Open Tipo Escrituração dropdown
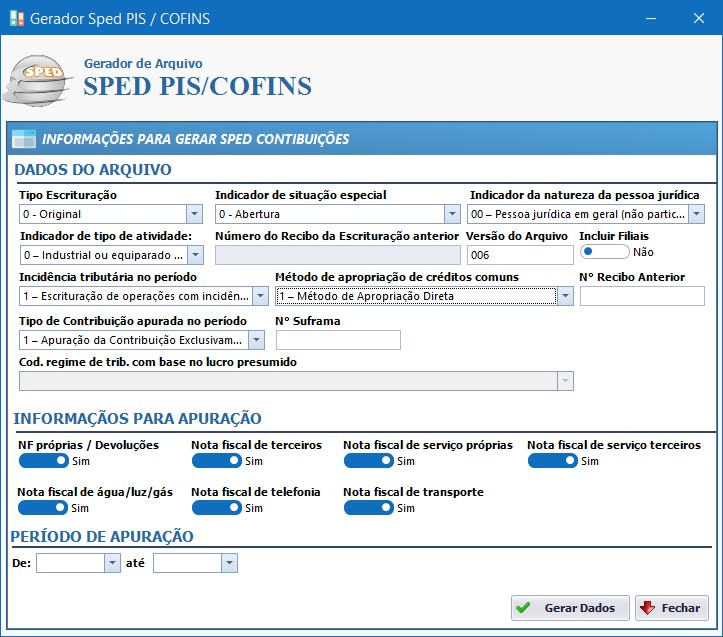 [x=194, y=214]
